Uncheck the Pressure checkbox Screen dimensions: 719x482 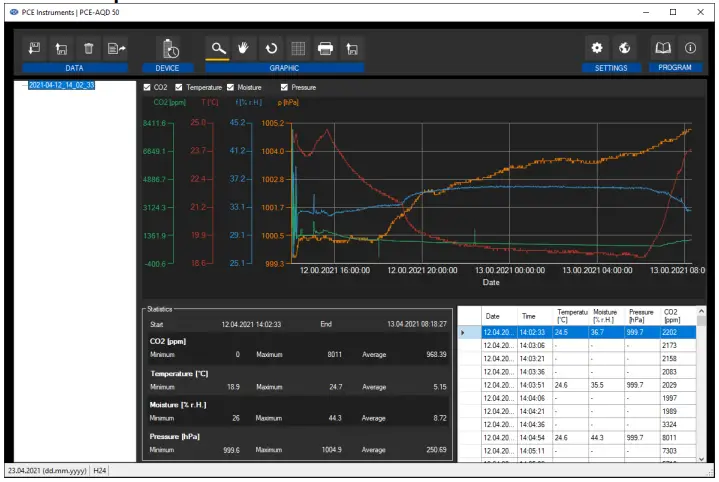click(284, 87)
